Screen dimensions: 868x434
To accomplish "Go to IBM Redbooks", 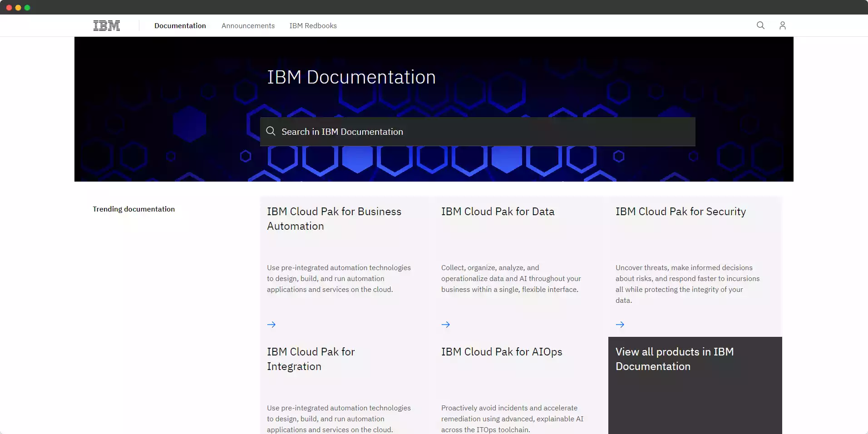I will 313,25.
